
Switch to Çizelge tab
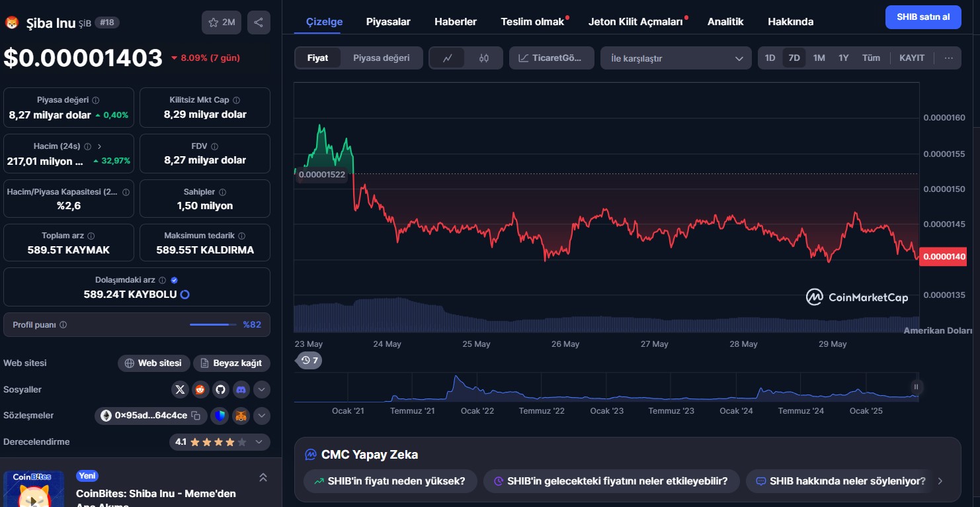324,22
